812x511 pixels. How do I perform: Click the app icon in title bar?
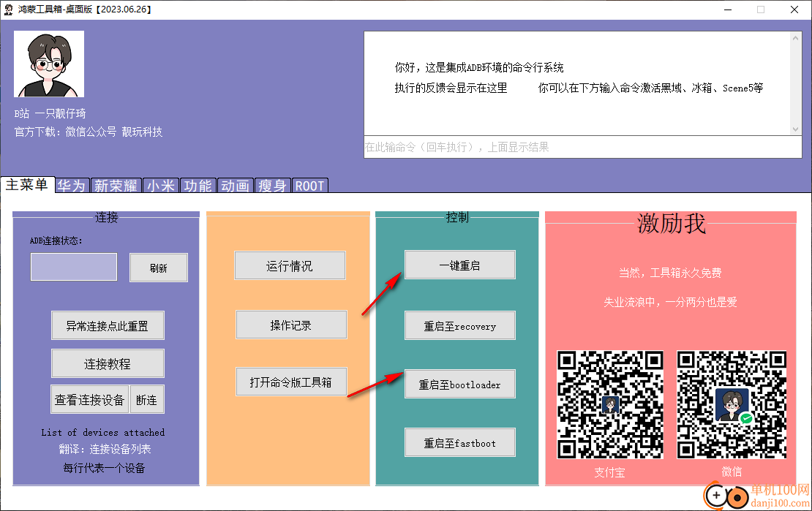(x=8, y=10)
